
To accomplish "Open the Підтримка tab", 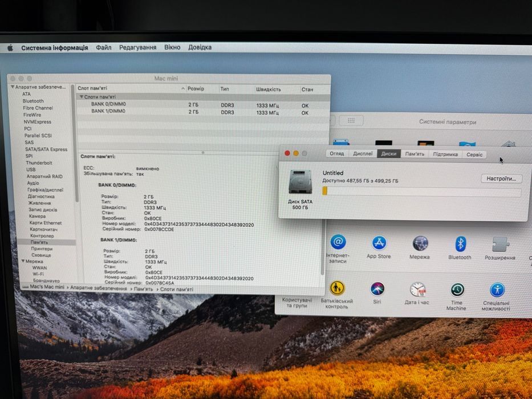I will coord(445,154).
